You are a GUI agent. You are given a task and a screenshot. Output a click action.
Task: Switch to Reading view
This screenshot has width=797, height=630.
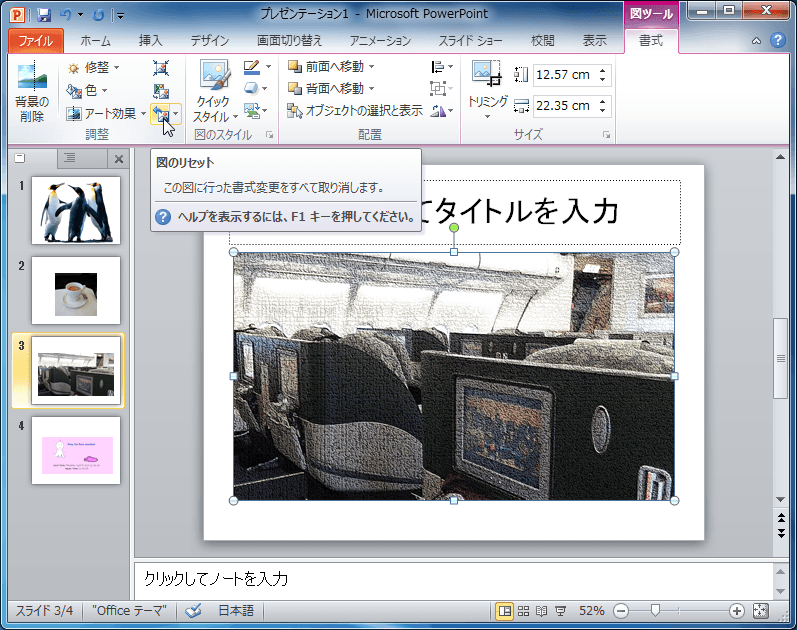tap(542, 611)
